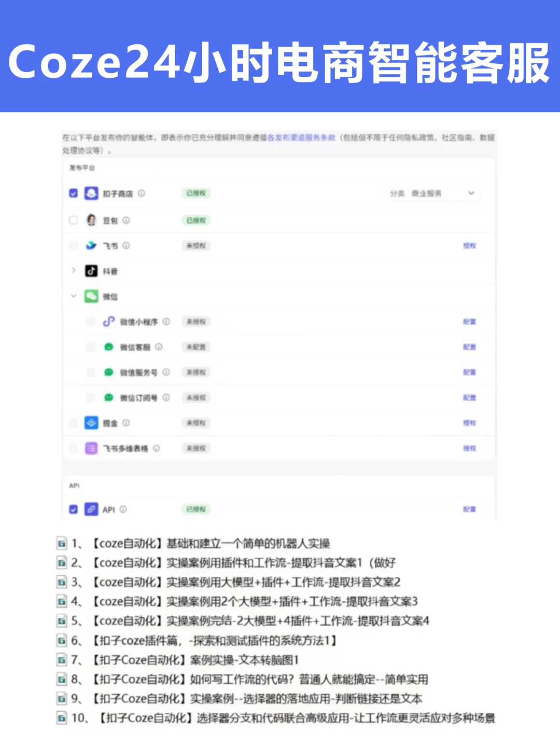The width and height of the screenshot is (560, 747).
Task: Click 配置 link for API
Action: click(470, 509)
